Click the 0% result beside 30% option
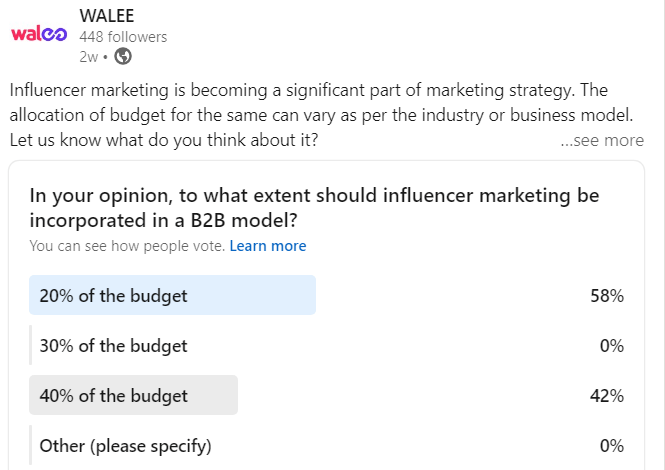665x470 pixels. coord(612,346)
